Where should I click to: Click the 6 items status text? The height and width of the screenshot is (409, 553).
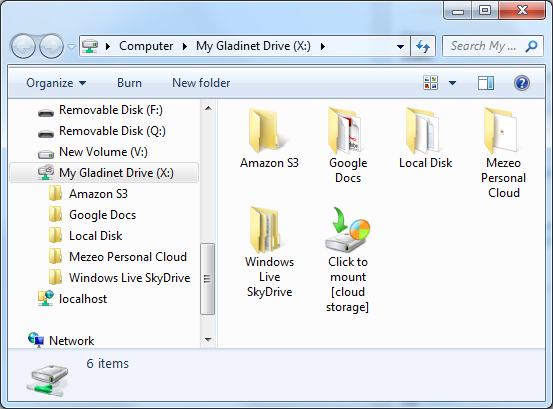[108, 364]
